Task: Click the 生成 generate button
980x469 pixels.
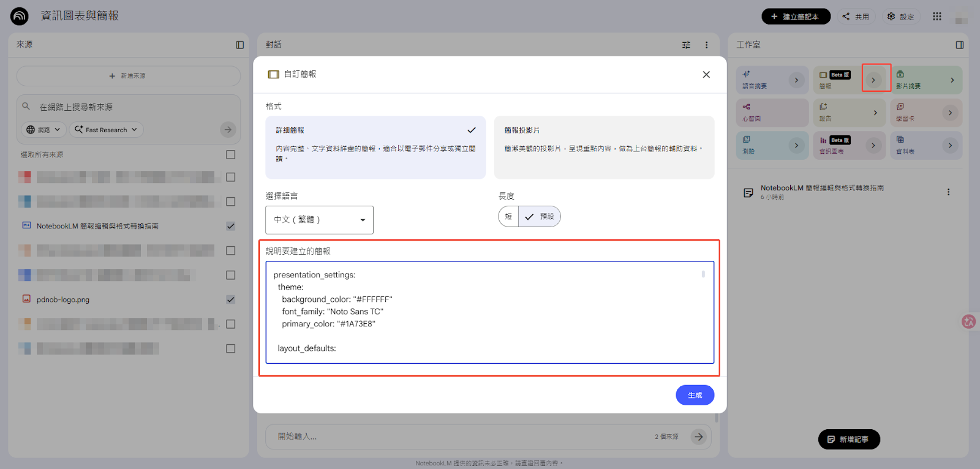Action: pyautogui.click(x=695, y=395)
